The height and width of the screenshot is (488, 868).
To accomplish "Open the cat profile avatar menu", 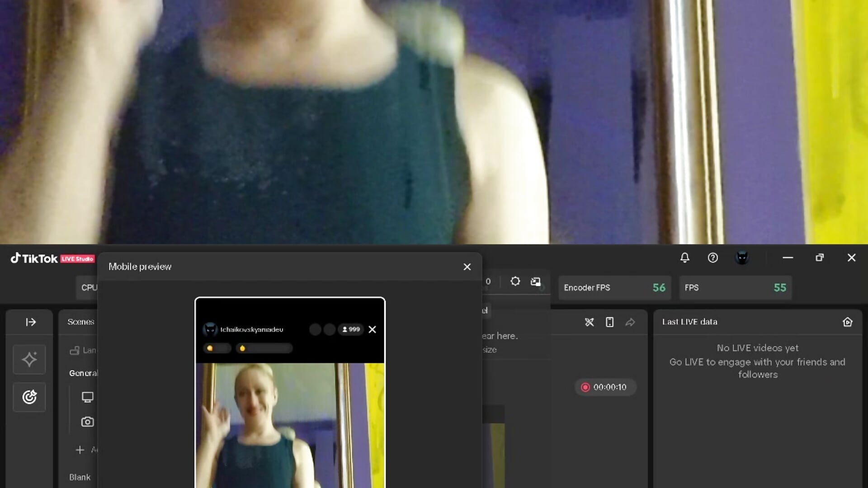I will pos(742,258).
